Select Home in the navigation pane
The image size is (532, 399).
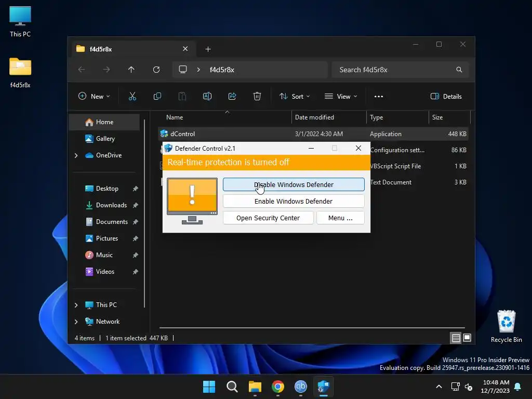pyautogui.click(x=104, y=122)
